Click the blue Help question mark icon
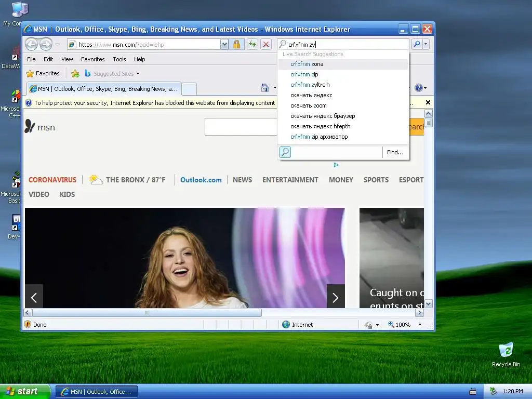 pos(419,88)
